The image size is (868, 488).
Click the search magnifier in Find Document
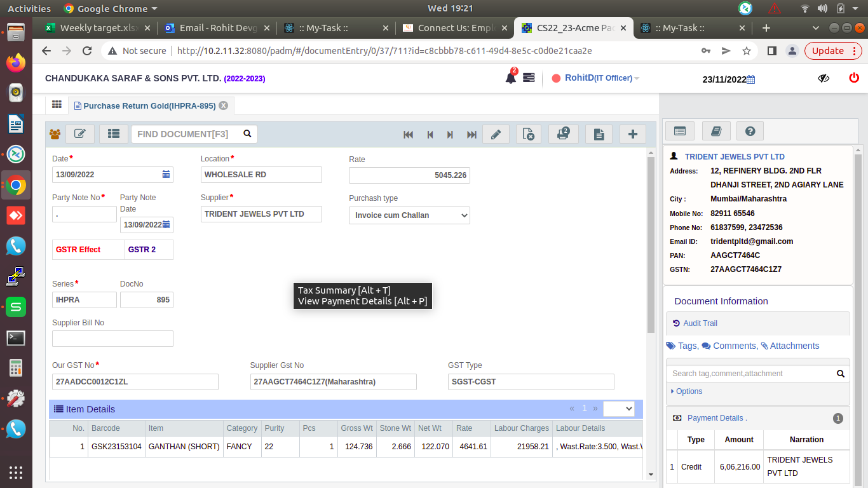point(247,134)
